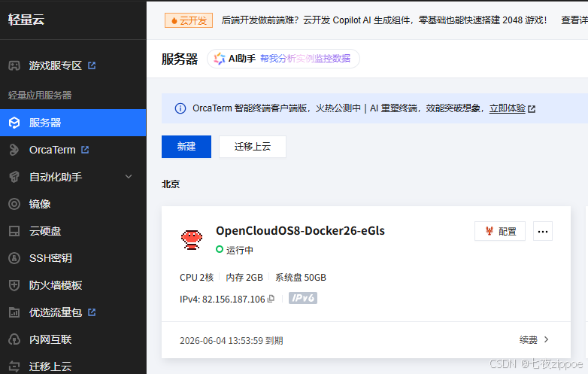Click 帮我分析实例监控数据 AI prompt
Viewport: 588px width, 374px height.
coord(305,59)
